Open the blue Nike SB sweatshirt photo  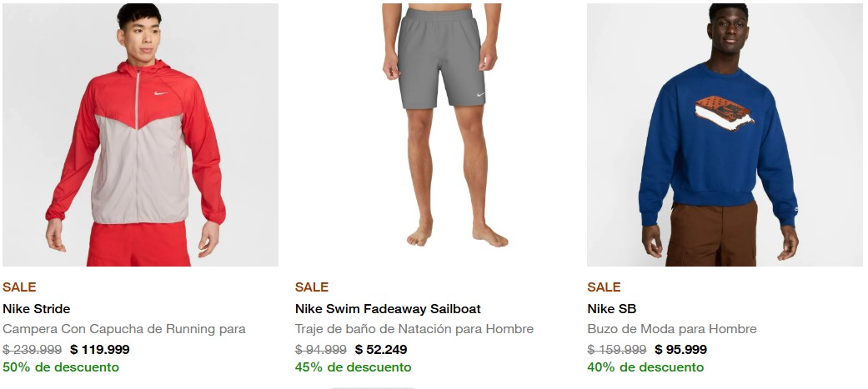[724, 135]
